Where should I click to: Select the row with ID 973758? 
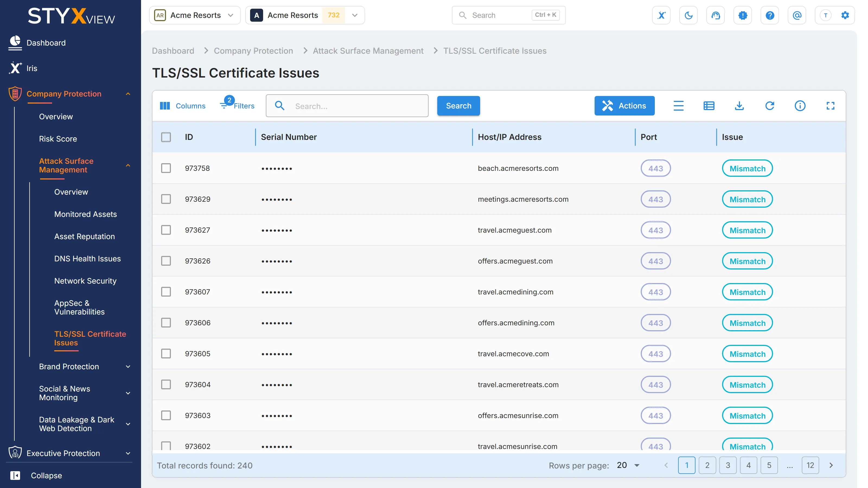166,168
